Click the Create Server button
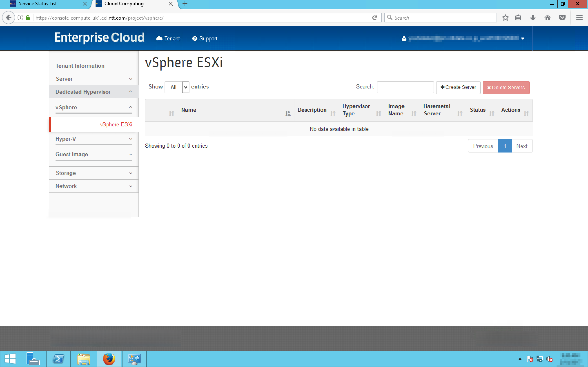This screenshot has height=367, width=588. pos(458,87)
